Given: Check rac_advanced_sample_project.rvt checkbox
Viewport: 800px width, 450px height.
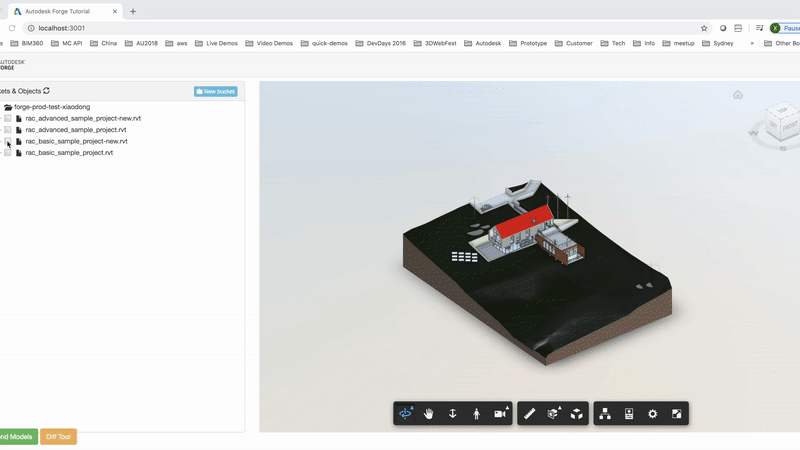Looking at the screenshot, I should (x=8, y=130).
